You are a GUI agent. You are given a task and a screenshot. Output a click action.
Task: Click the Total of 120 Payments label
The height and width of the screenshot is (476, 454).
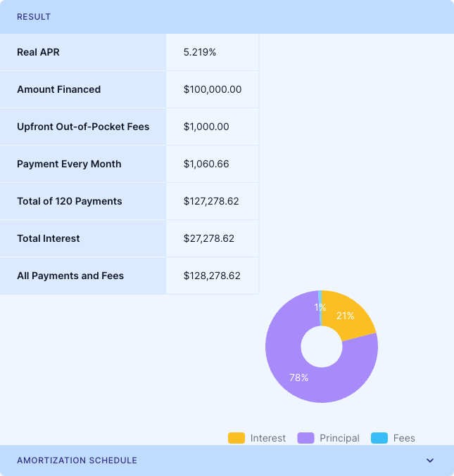tap(70, 201)
